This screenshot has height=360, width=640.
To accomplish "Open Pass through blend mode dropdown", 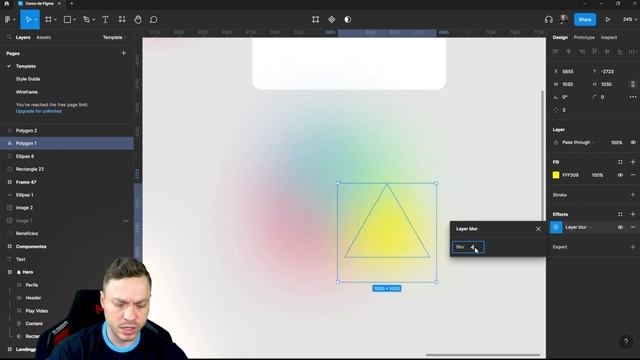I will (x=579, y=142).
